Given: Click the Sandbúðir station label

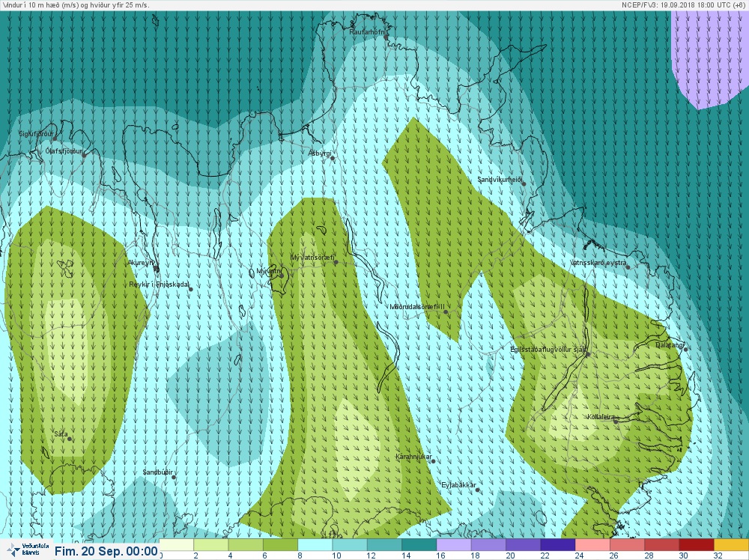Looking at the screenshot, I should click(x=157, y=472).
